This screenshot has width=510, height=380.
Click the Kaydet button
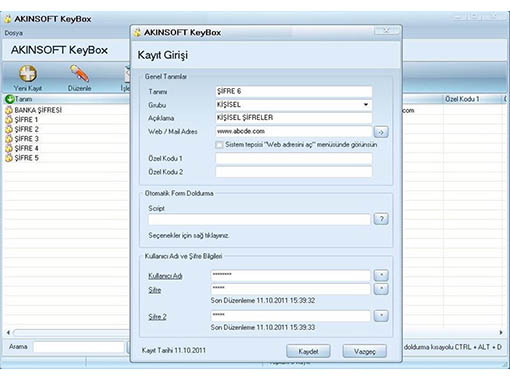(308, 351)
